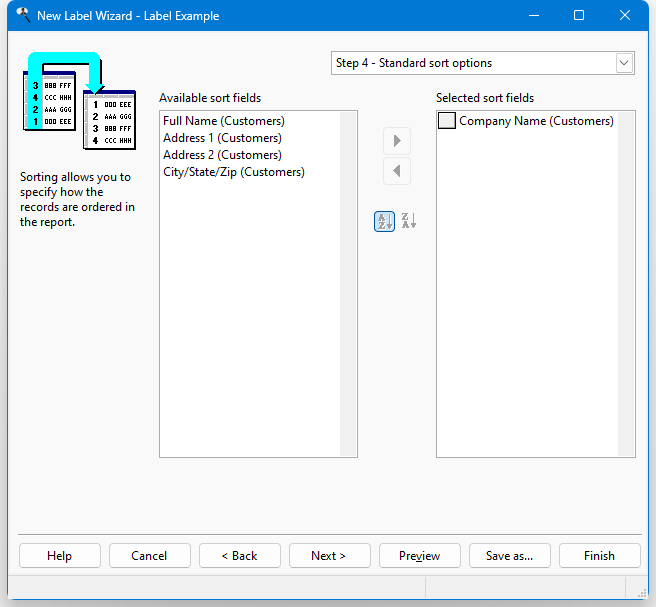Viewport: 656px width, 607px height.
Task: Minimize the New Label Wizard window
Action: [534, 15]
